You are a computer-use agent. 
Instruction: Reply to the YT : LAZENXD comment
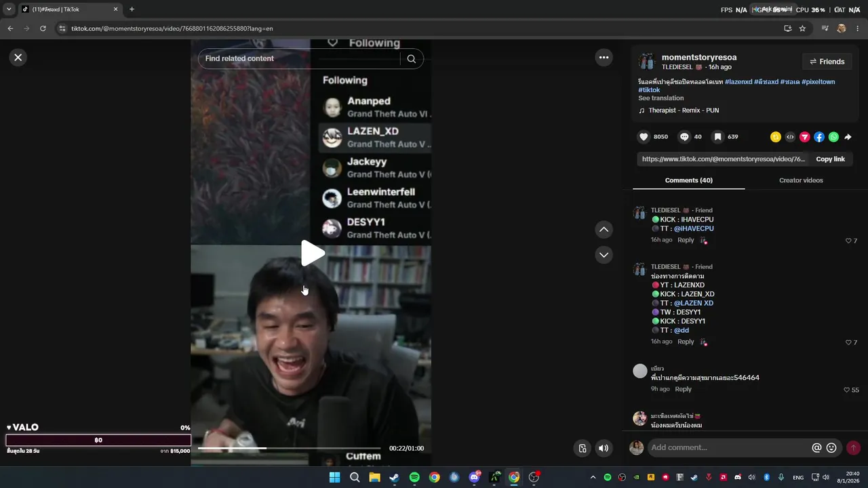coord(686,342)
